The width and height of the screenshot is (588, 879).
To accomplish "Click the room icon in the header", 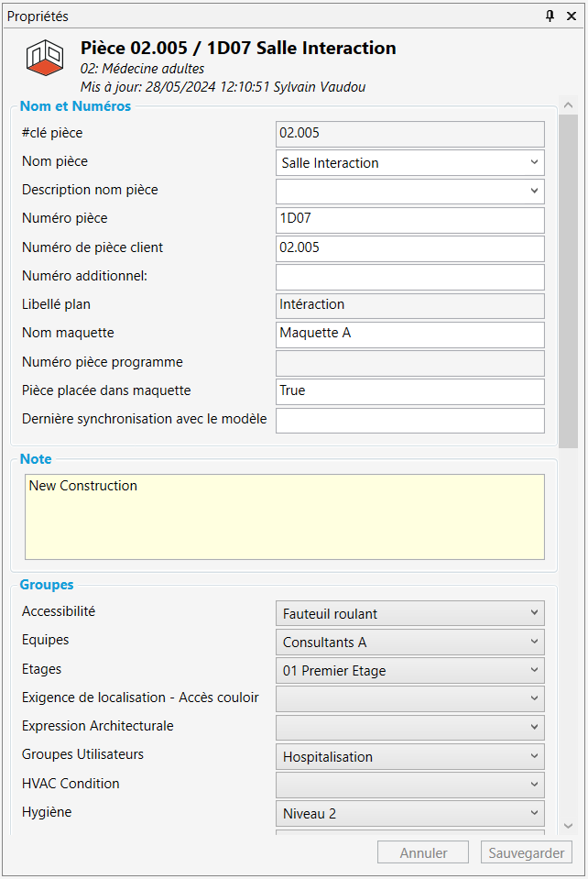I will pos(43,57).
